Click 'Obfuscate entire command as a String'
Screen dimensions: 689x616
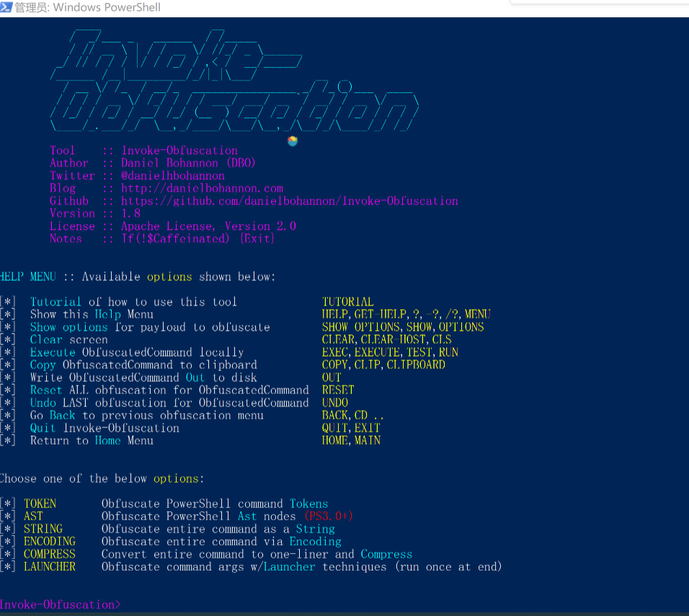(218, 529)
